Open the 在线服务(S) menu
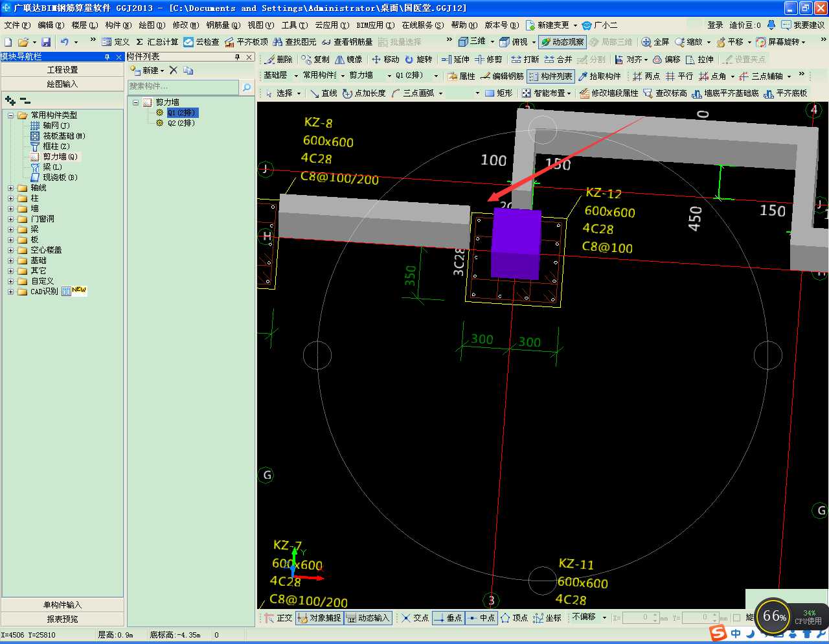This screenshot has height=644, width=829. 423,25
